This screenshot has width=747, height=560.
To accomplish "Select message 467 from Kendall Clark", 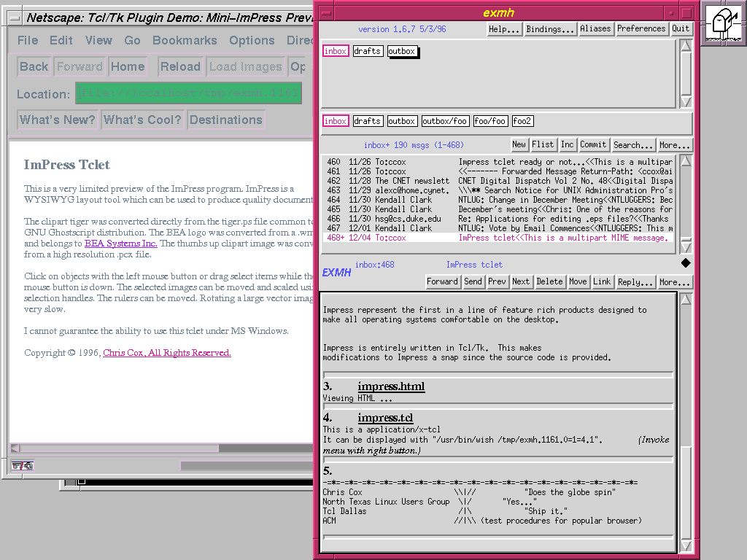I will [x=498, y=228].
